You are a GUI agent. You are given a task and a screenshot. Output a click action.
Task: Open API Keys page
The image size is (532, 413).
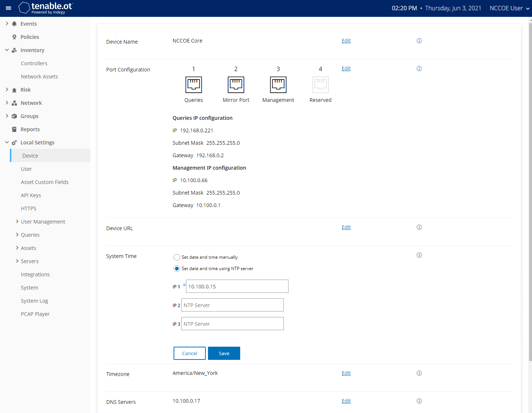click(x=31, y=195)
